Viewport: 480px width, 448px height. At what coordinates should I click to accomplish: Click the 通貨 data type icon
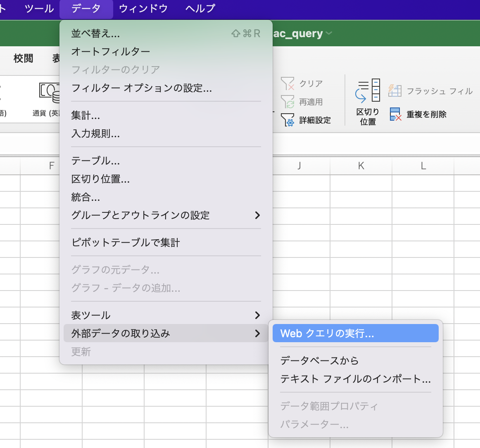click(49, 93)
